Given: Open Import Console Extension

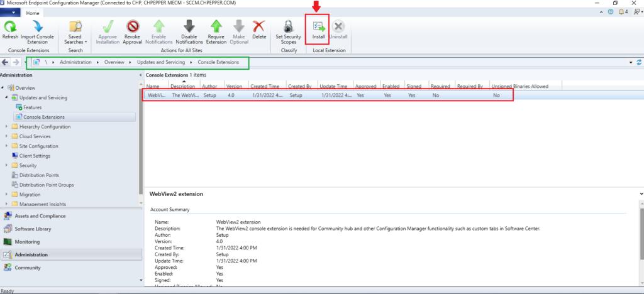Looking at the screenshot, I should pyautogui.click(x=37, y=32).
